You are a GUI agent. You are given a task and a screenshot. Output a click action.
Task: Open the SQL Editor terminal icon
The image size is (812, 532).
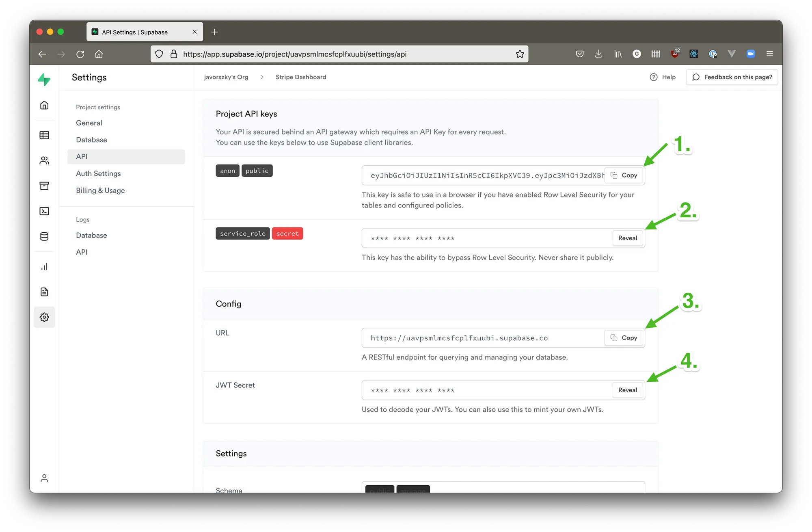(x=44, y=211)
